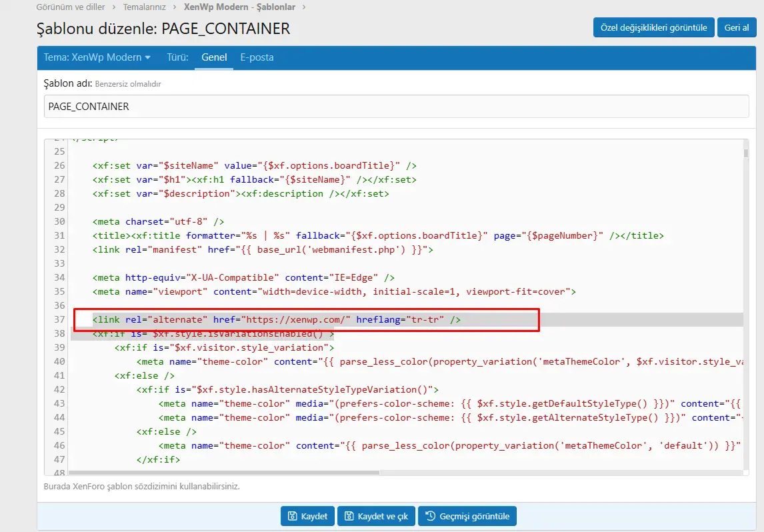Click the xf:else line 41
This screenshot has width=764, height=532.
coord(144,375)
